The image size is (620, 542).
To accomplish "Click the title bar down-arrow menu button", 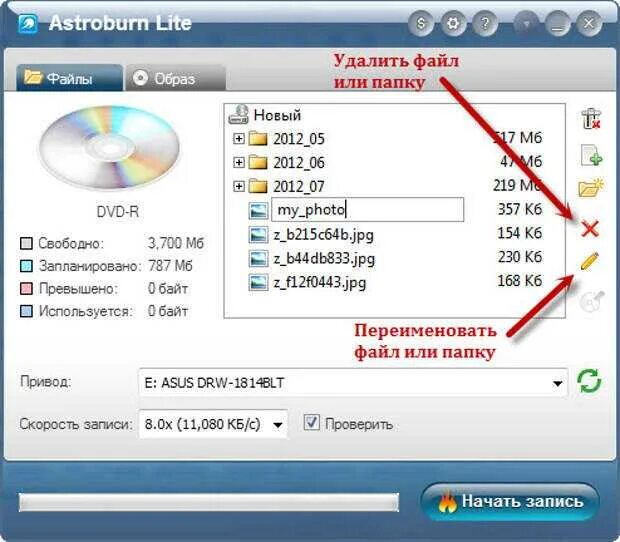I will coord(526,23).
